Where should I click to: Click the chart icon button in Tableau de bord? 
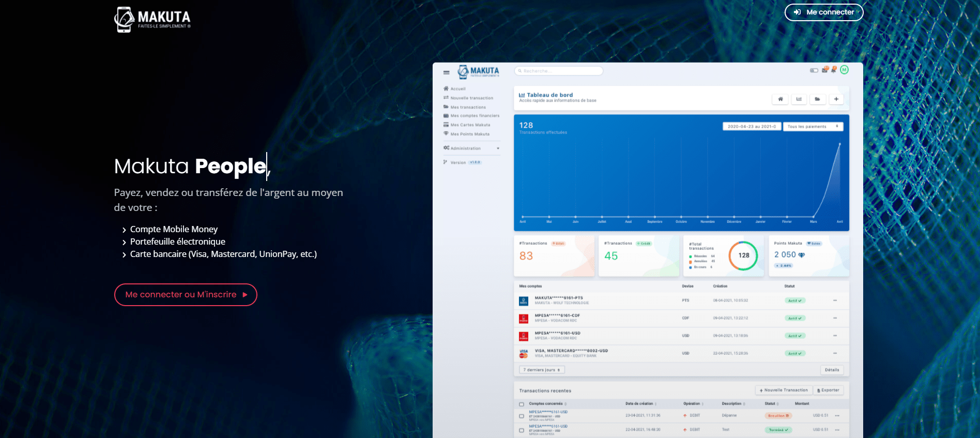(x=799, y=99)
